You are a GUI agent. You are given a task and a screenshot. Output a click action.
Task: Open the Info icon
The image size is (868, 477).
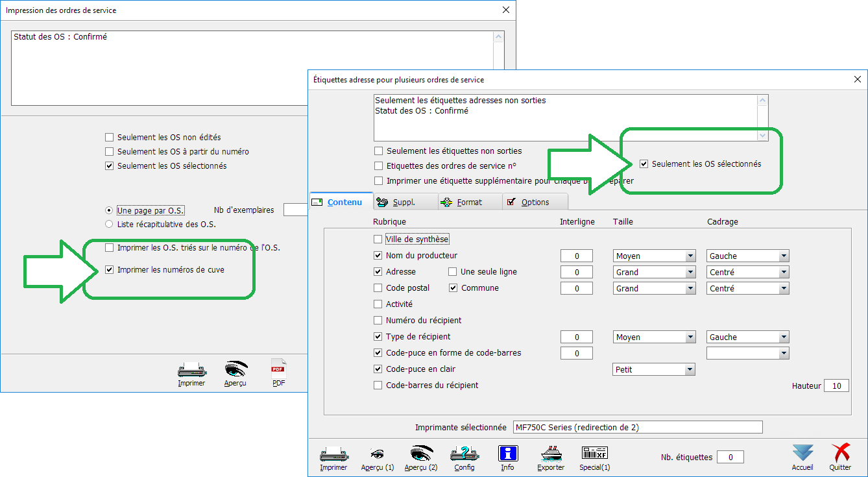(507, 454)
